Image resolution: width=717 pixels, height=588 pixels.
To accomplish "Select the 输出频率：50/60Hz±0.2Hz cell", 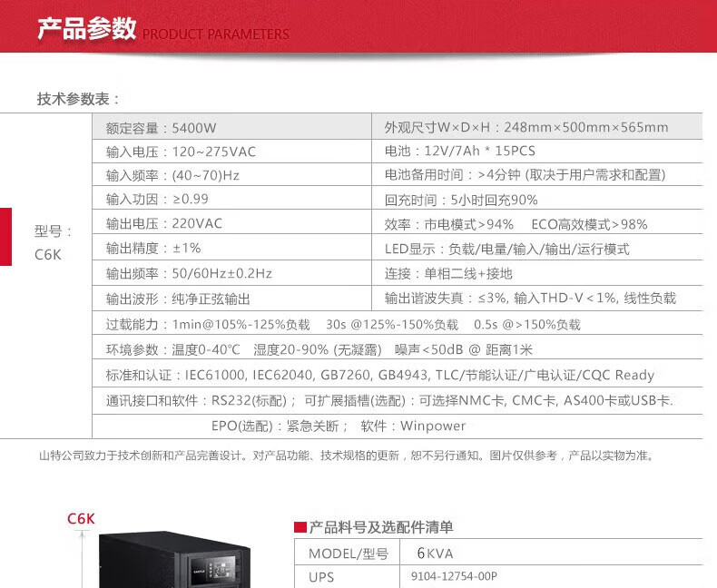I will pyautogui.click(x=231, y=273).
